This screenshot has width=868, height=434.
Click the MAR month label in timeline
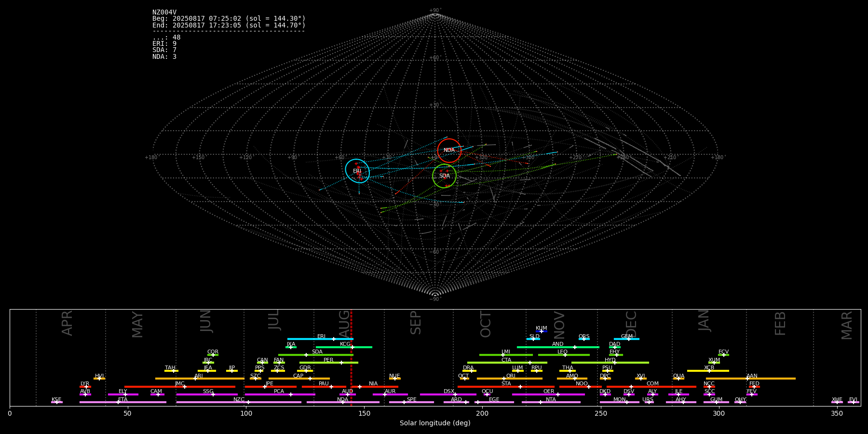click(847, 325)
